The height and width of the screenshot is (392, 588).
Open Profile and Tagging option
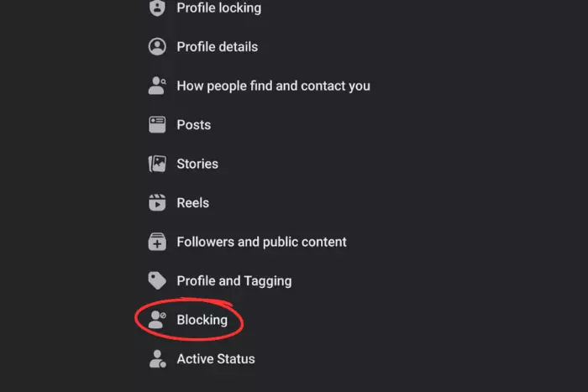[234, 281]
